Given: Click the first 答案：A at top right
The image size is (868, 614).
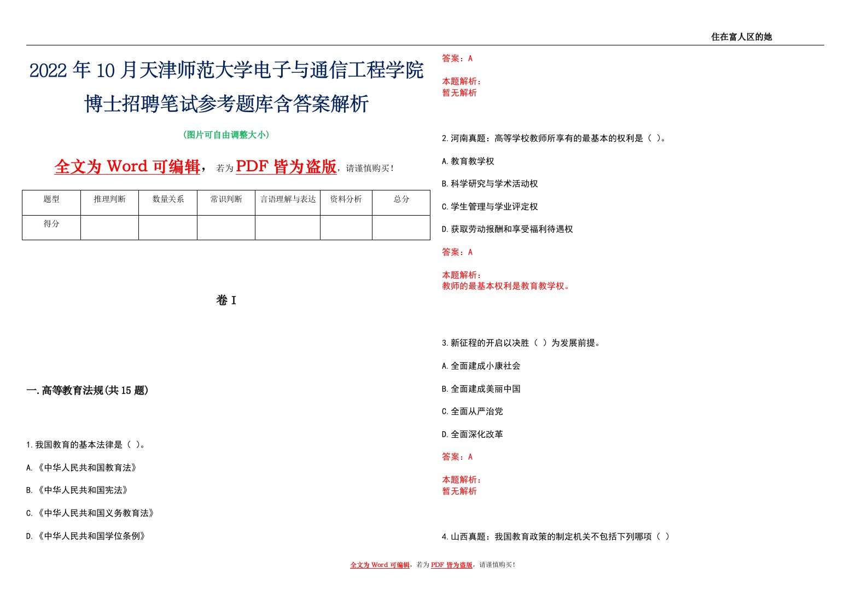Looking at the screenshot, I should (x=457, y=58).
